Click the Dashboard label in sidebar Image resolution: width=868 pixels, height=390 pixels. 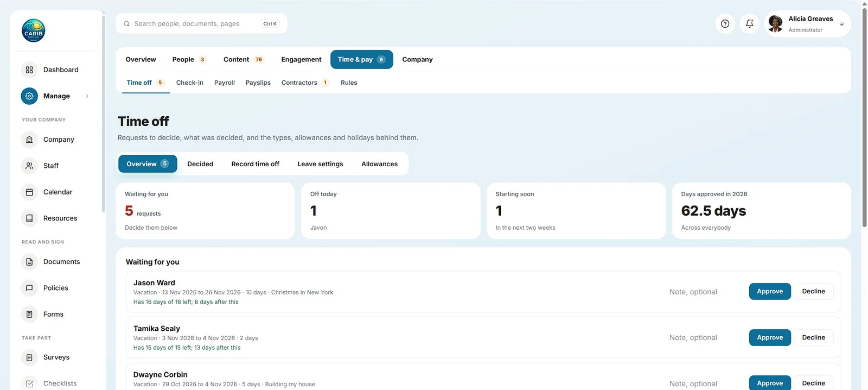61,70
